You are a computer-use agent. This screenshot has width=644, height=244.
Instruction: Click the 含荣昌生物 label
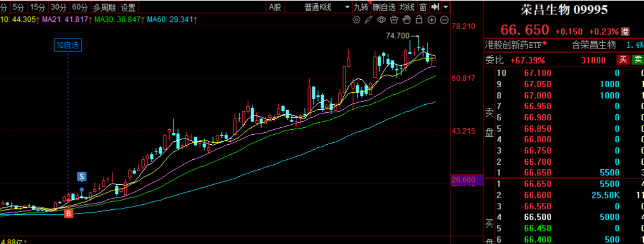pos(593,45)
